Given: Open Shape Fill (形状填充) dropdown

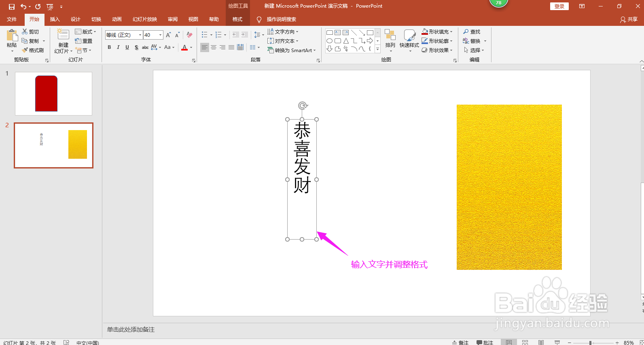Looking at the screenshot, I should pos(437,32).
